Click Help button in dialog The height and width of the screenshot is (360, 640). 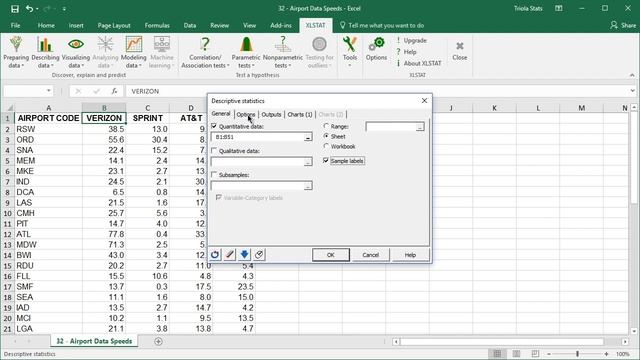pos(410,255)
